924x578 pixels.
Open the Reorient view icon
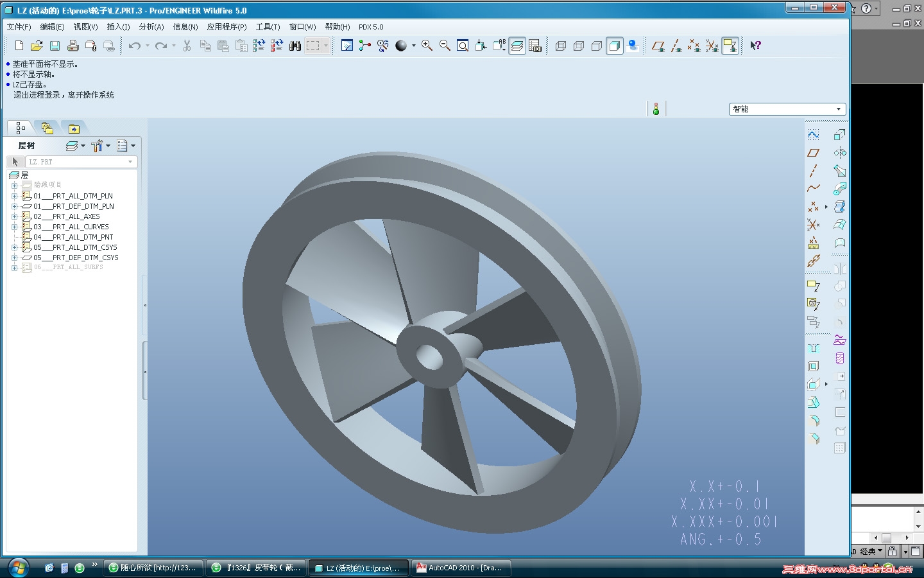(x=481, y=46)
